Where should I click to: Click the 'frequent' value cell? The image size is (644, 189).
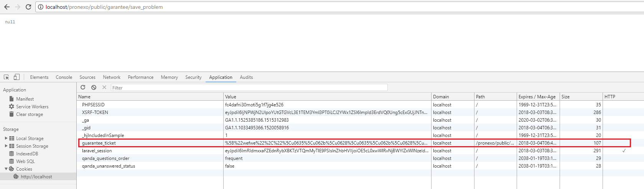click(327, 158)
